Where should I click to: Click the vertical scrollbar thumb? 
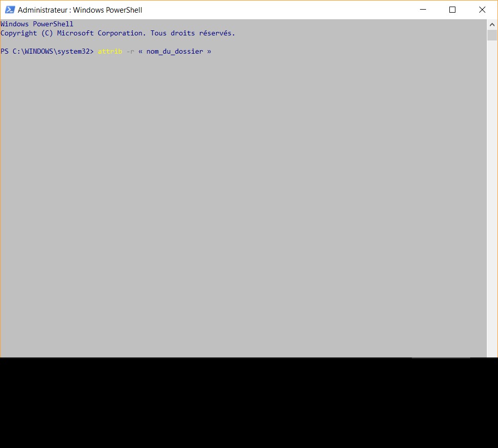click(492, 35)
